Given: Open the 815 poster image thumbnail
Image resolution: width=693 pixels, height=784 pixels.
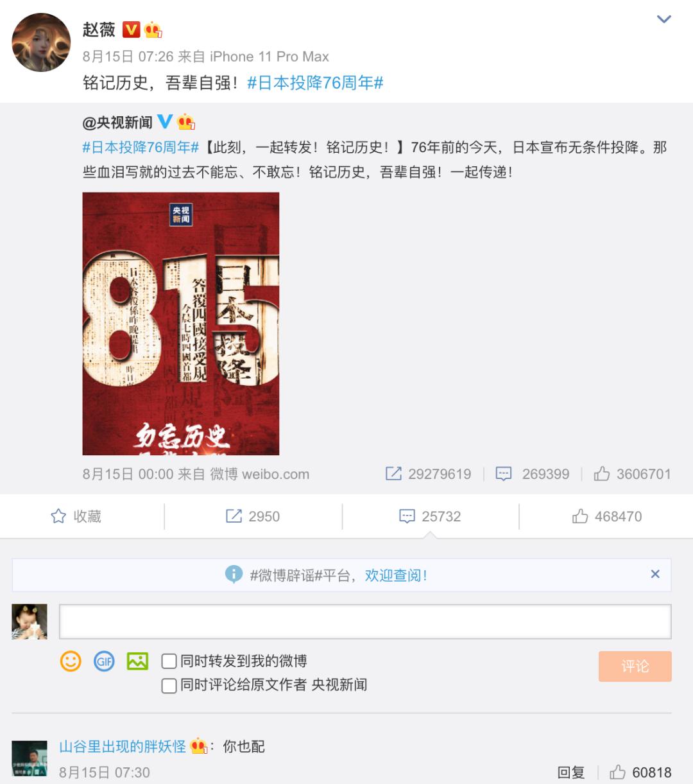Looking at the screenshot, I should [x=181, y=324].
